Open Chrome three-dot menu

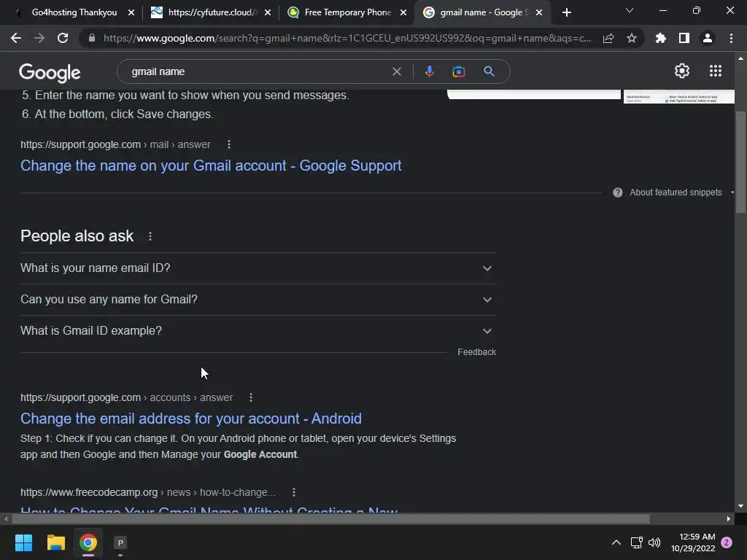click(731, 38)
